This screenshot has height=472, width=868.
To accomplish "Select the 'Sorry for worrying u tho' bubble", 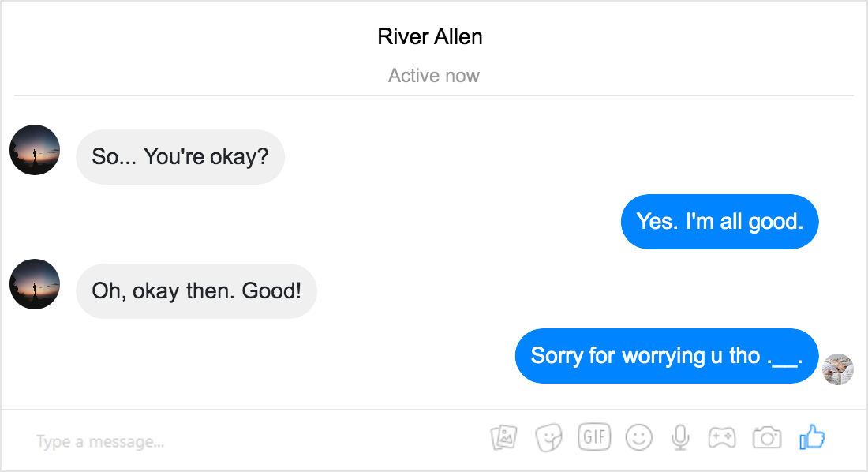I will pyautogui.click(x=667, y=356).
